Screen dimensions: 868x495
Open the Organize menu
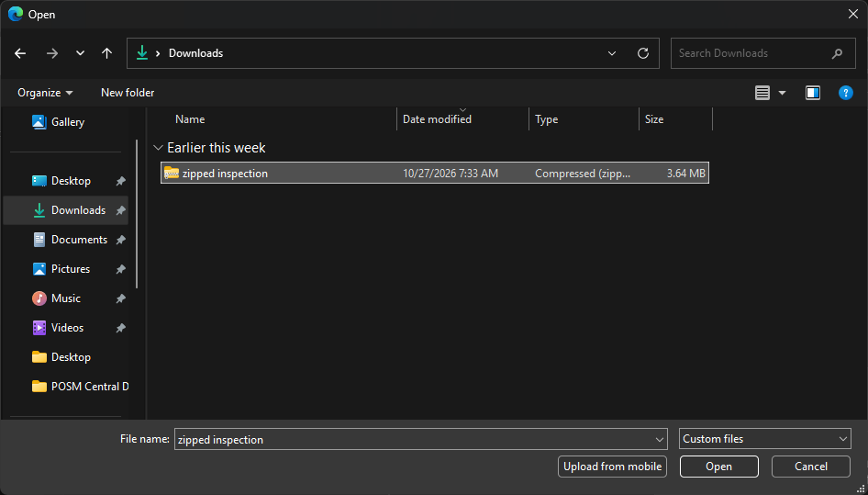[45, 93]
